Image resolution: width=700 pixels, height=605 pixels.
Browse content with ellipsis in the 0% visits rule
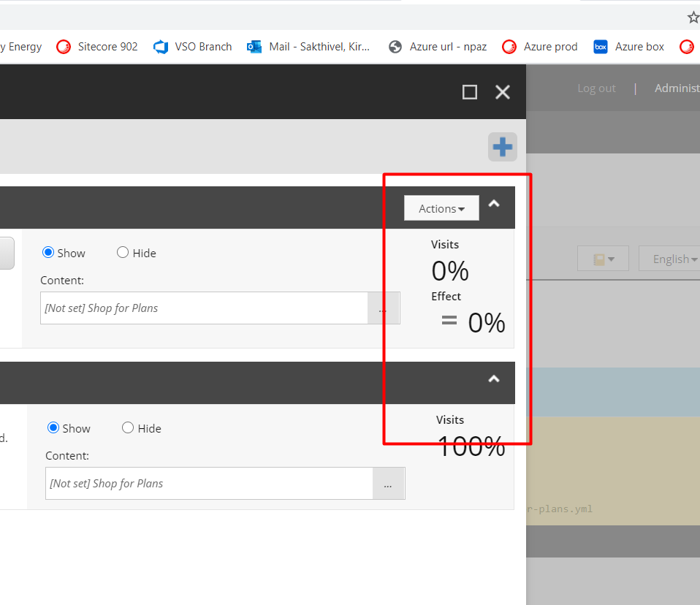[383, 308]
